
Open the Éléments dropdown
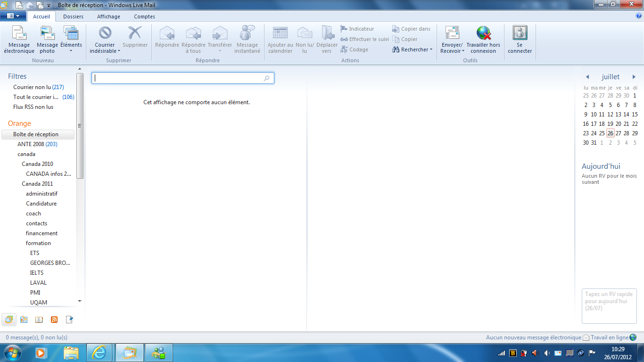point(71,39)
